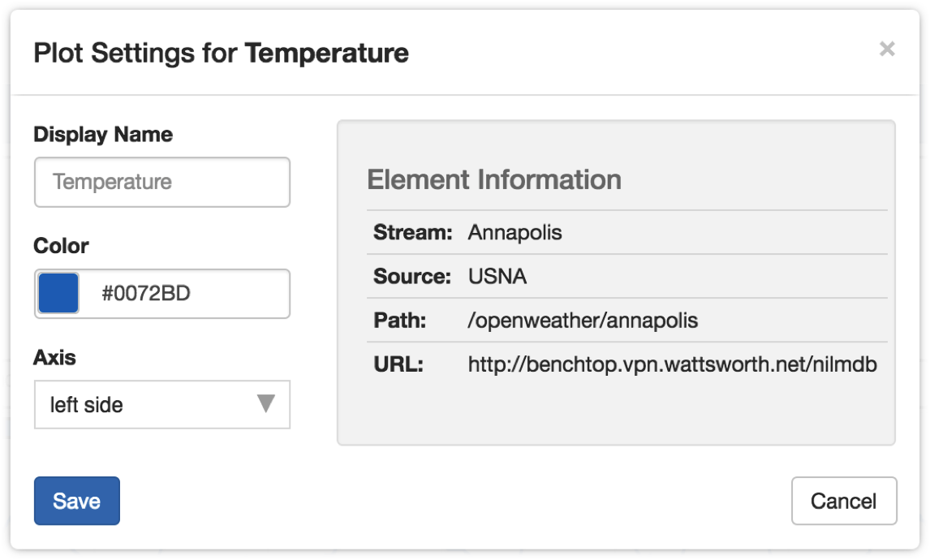Open the 'left side' axis selector
Screen dimensions: 930x560
tap(162, 404)
